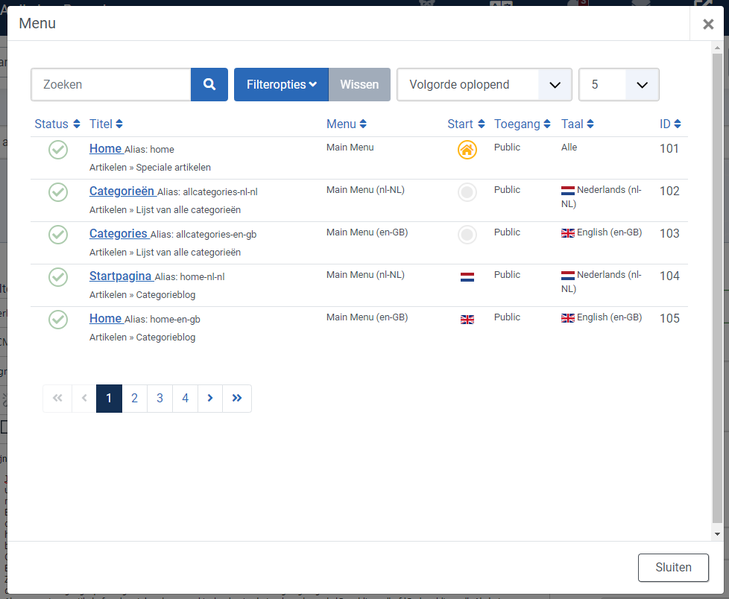This screenshot has width=729, height=599.
Task: Click 'Artikelen » Speciale artikelen' text
Action: click(x=150, y=167)
